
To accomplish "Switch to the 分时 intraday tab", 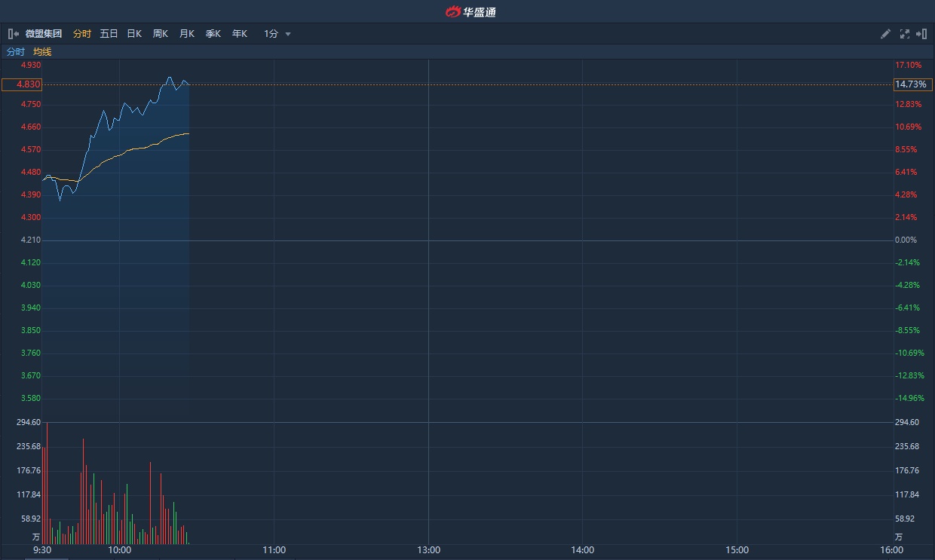I will (x=81, y=34).
